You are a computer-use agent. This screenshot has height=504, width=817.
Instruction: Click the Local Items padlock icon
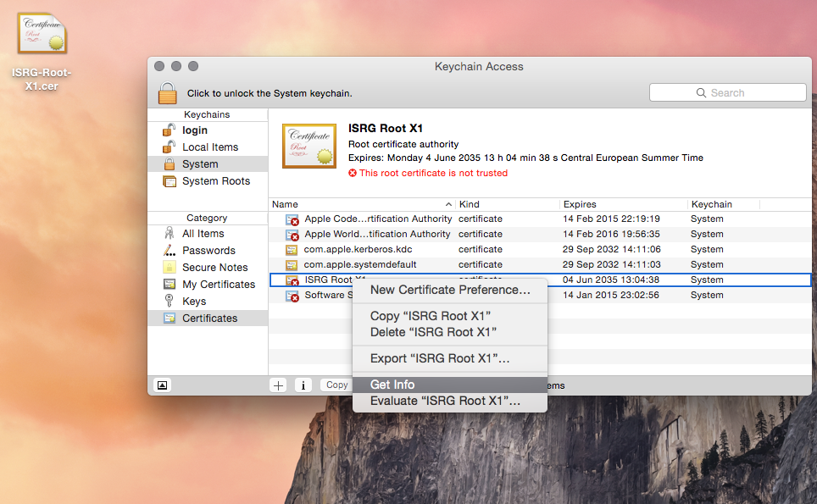coord(169,147)
